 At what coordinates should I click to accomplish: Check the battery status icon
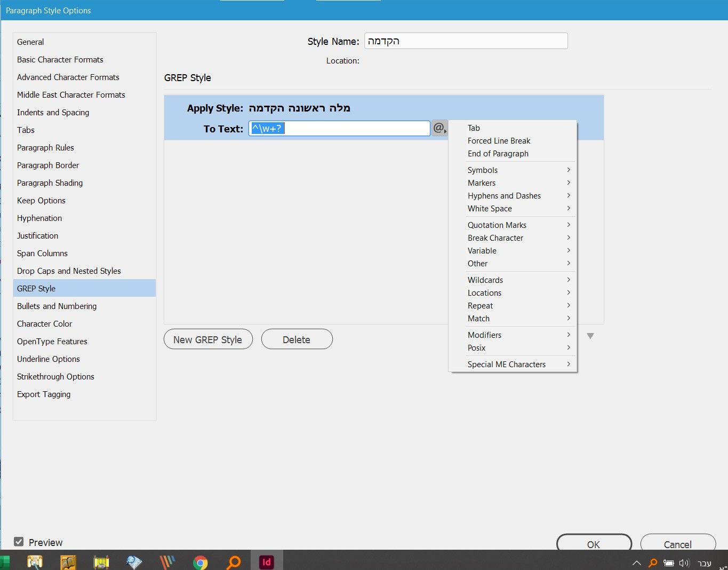coord(669,563)
